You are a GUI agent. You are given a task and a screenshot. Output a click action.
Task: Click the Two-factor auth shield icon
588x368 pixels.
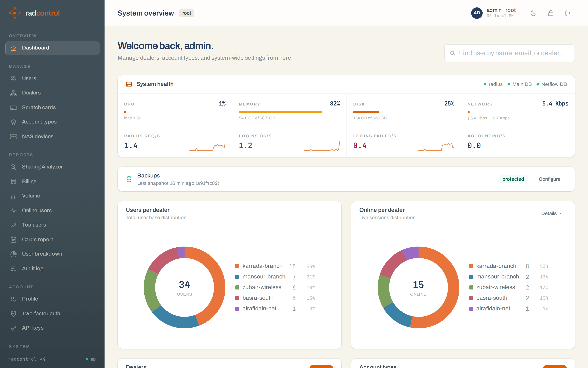coord(14,313)
